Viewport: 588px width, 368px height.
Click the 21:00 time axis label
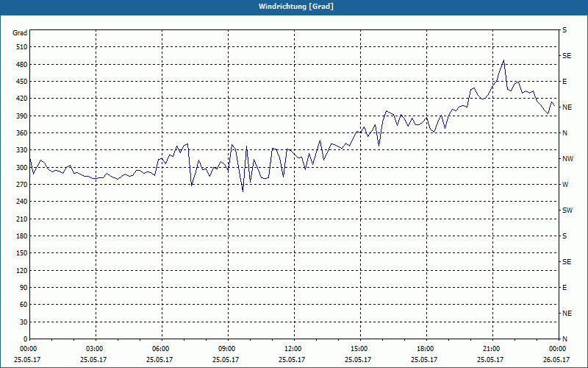[x=492, y=349]
